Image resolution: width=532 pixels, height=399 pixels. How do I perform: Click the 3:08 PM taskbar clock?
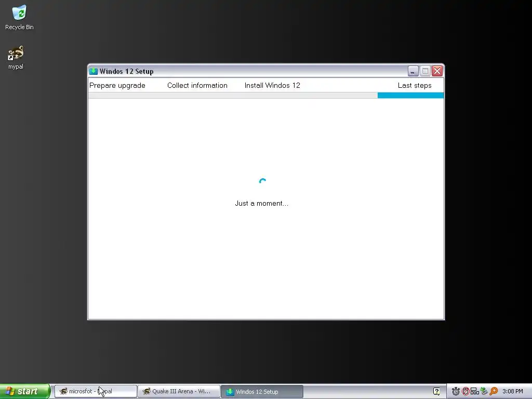513,391
